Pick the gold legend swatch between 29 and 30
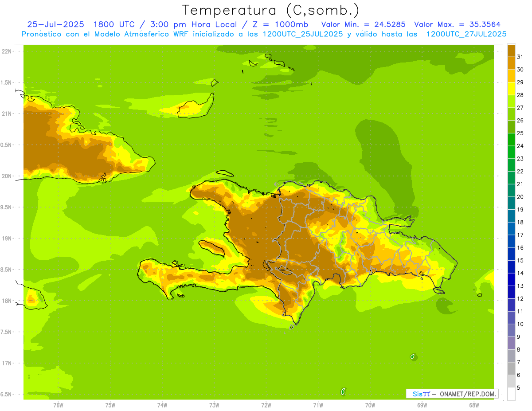Image resolution: width=532 pixels, height=411 pixels. tap(511, 76)
